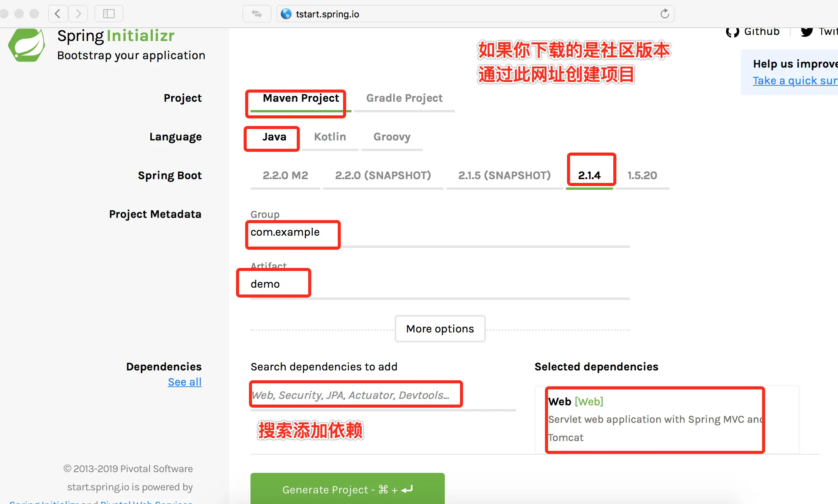Select the Maven Project tab

(x=301, y=98)
